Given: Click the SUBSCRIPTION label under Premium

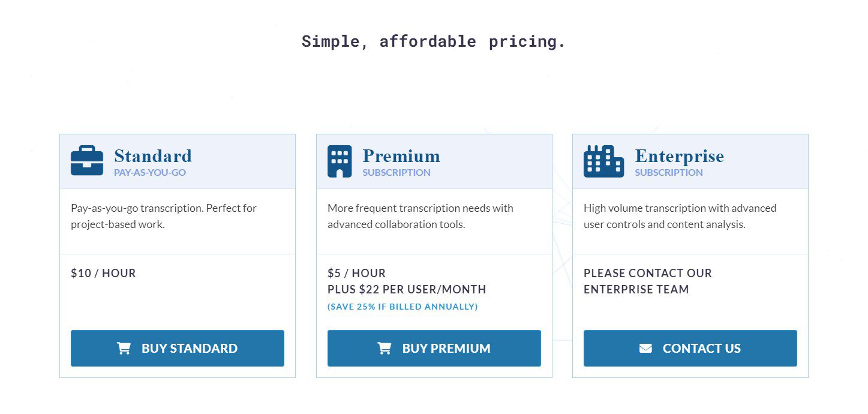Looking at the screenshot, I should click(396, 172).
